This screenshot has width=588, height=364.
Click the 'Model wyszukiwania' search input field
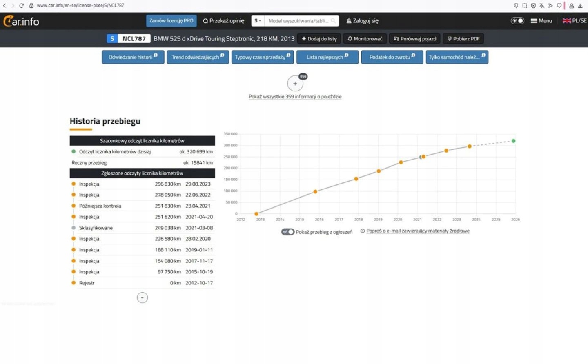[298, 21]
